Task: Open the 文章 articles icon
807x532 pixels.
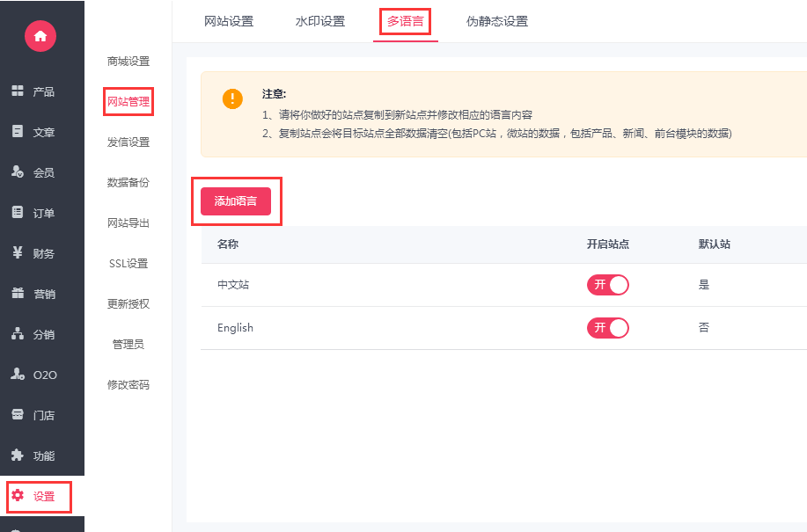Action: point(18,131)
